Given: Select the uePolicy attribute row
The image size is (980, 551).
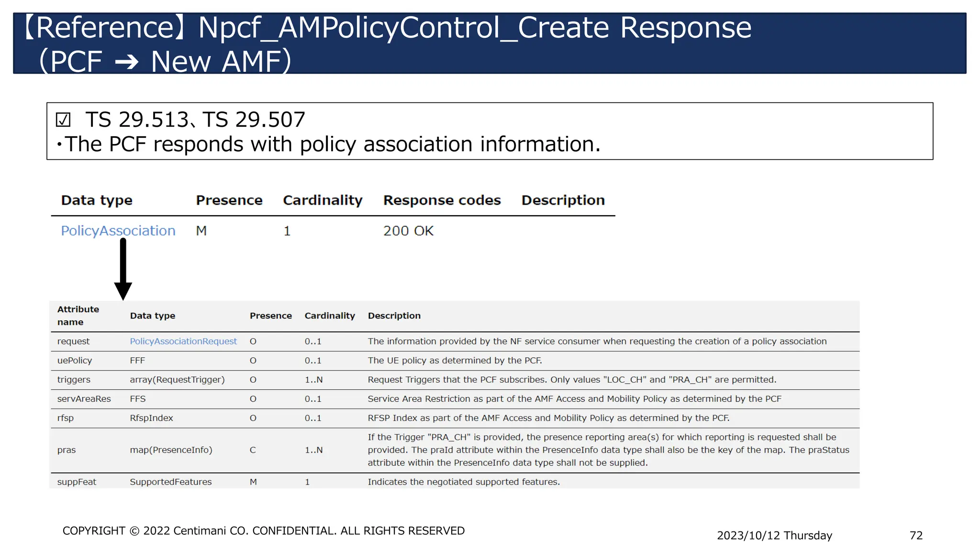Looking at the screenshot, I should click(75, 361).
